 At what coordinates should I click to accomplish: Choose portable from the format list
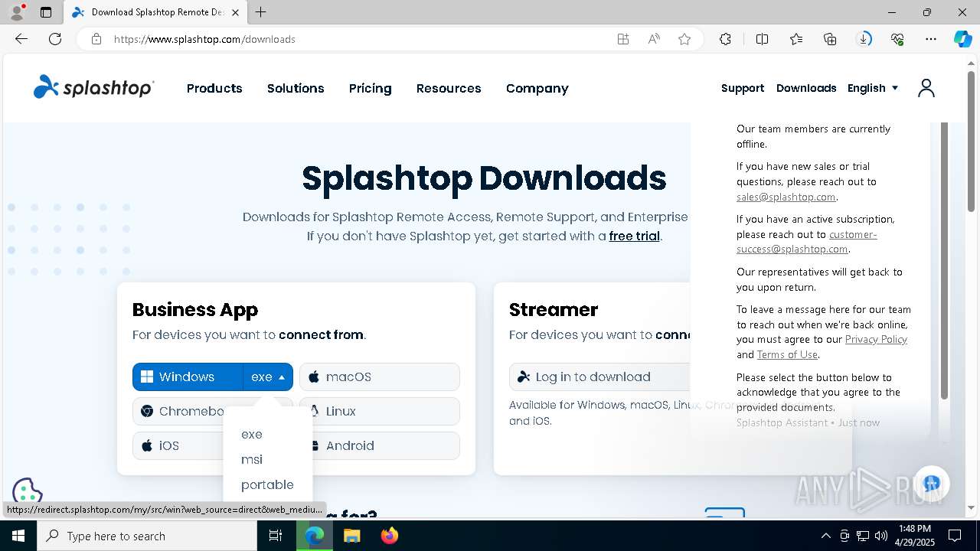[267, 484]
